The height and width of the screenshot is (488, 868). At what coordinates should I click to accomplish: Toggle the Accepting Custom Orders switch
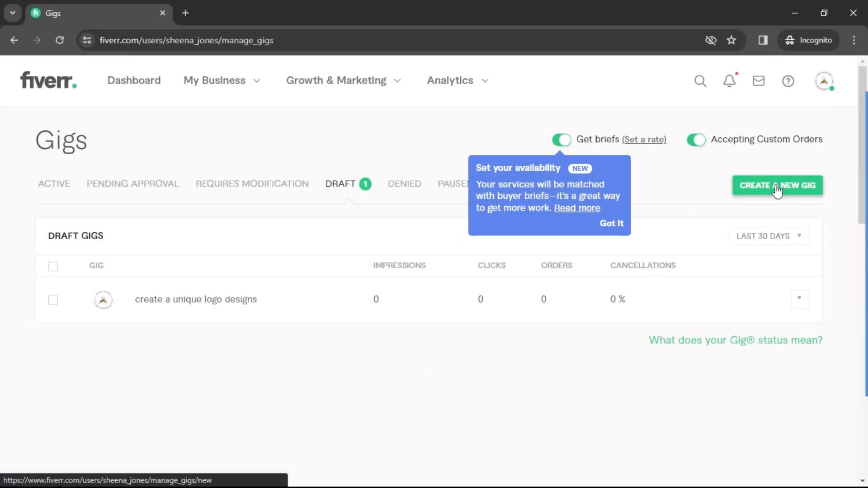[x=696, y=140]
